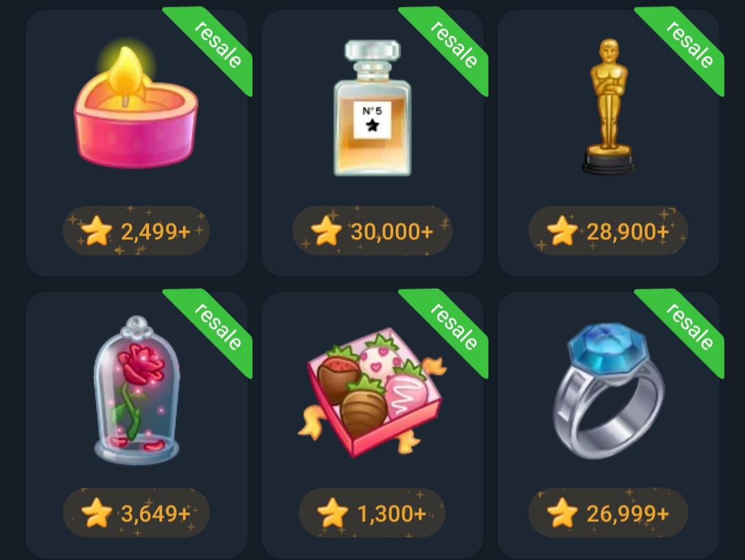Image resolution: width=745 pixels, height=560 pixels.
Task: Select the N°5 perfume bottle gift
Action: (372, 108)
